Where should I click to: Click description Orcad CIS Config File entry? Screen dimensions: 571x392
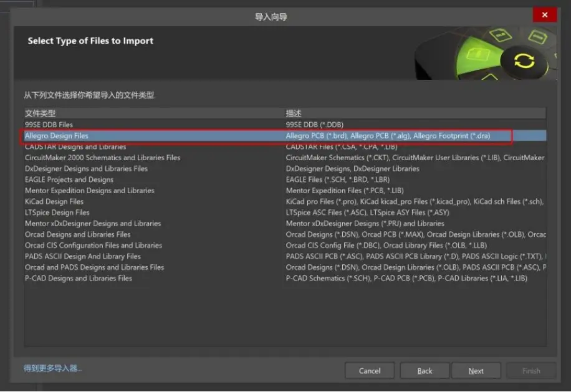tap(386, 246)
